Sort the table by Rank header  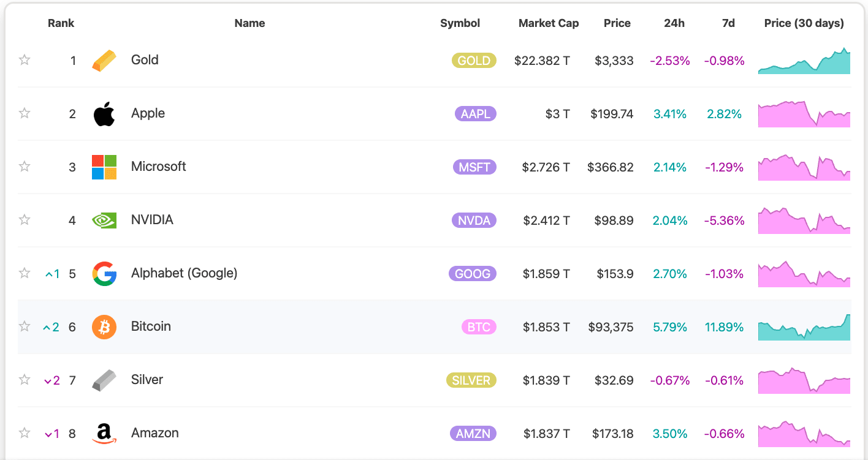tap(61, 23)
